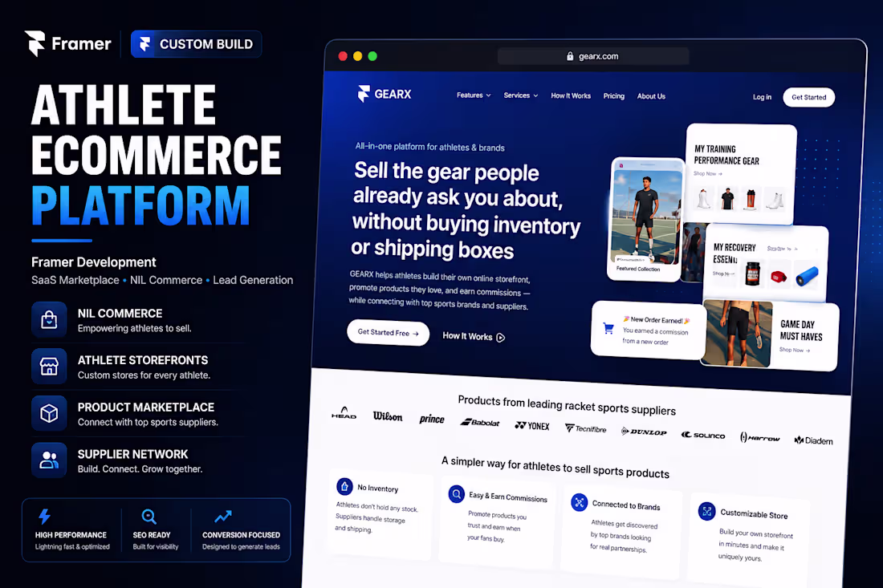
Task: Select the blue foam roller product
Action: click(807, 276)
